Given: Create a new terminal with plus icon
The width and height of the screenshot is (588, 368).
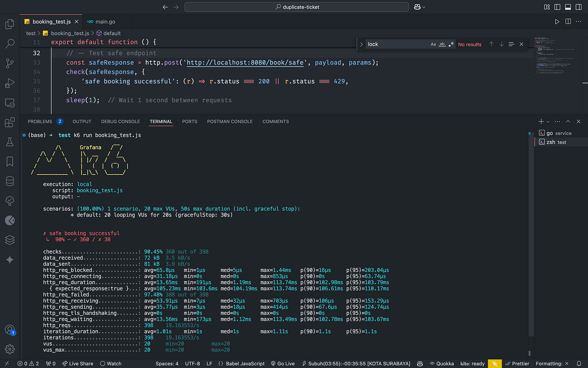Looking at the screenshot, I should tap(541, 122).
